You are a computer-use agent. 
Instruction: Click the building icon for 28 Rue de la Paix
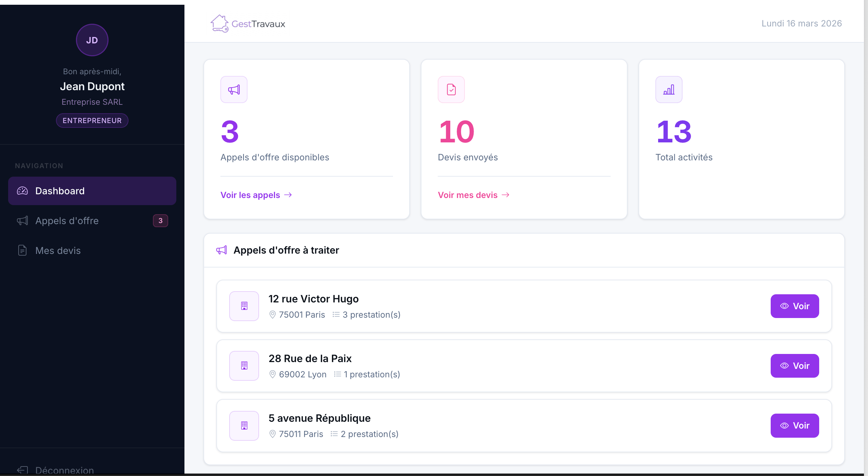point(244,366)
